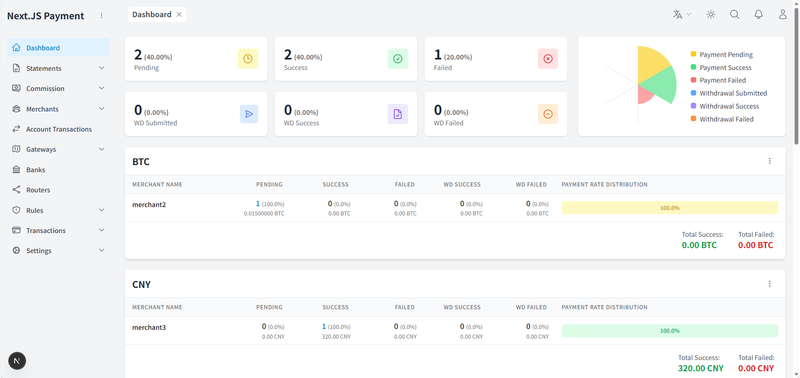Click the yellow Pending clock icon
The width and height of the screenshot is (800, 378).
pos(248,59)
